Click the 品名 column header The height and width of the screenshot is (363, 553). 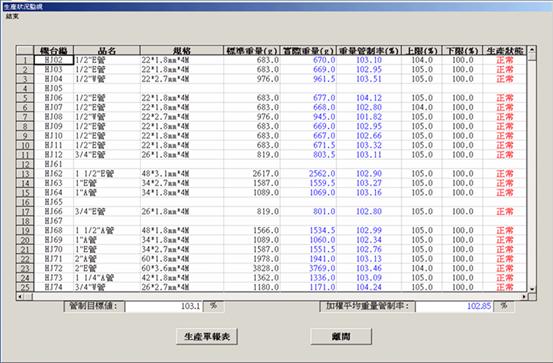click(107, 50)
